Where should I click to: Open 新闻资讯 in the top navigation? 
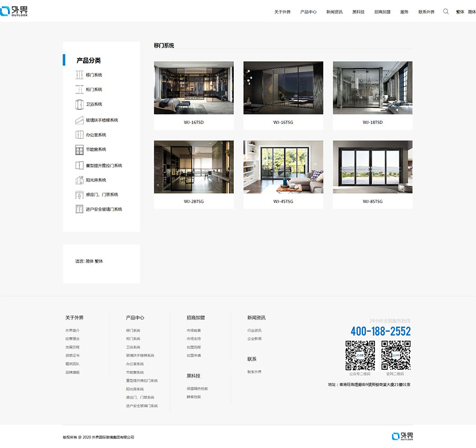pyautogui.click(x=334, y=12)
